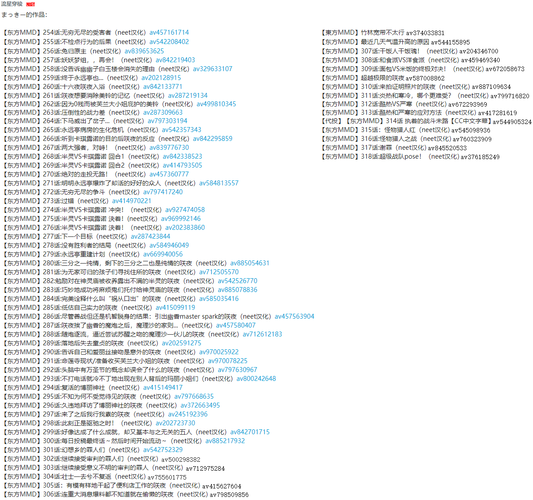Follow av414970221 link for episode 273
Screen dimensions: 533x500
point(132,201)
